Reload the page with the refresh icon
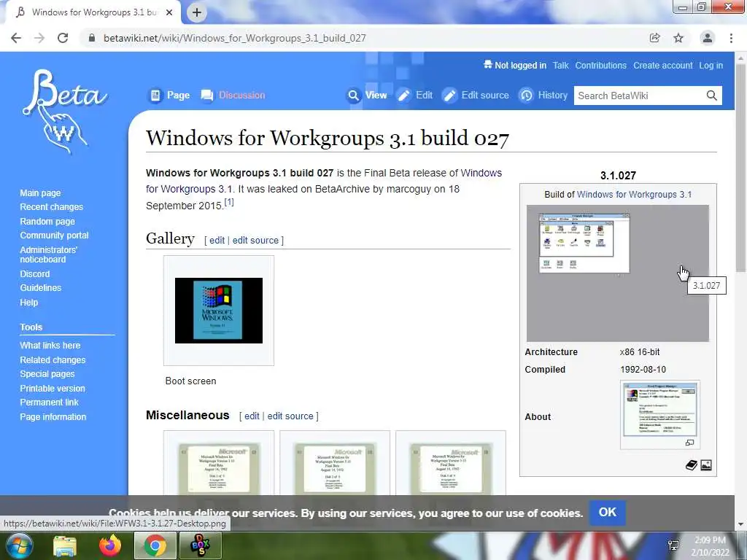The width and height of the screenshot is (747, 560). [63, 38]
